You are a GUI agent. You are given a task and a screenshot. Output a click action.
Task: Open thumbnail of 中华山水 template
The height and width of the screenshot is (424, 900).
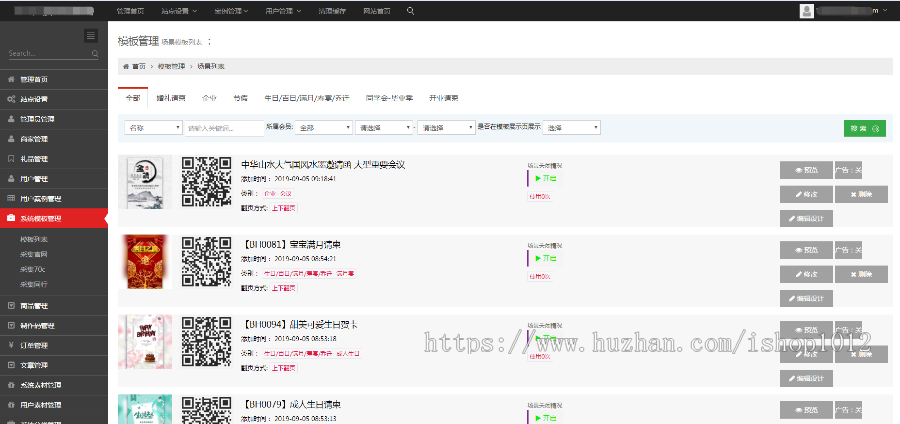pyautogui.click(x=145, y=182)
